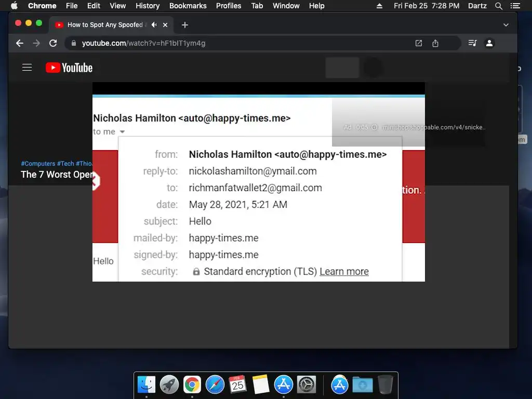Open the Apple menu
The width and height of the screenshot is (532, 399).
pos(14,6)
